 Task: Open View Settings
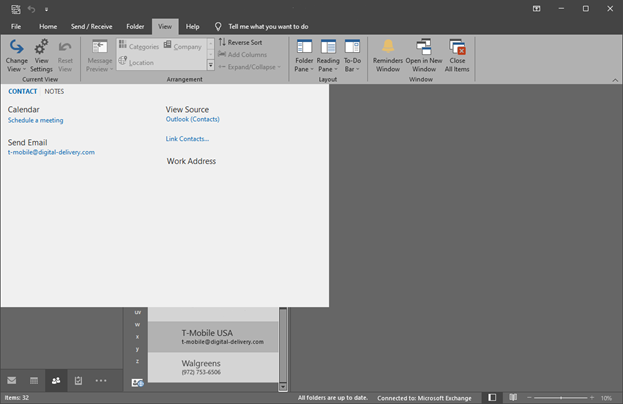pyautogui.click(x=41, y=55)
